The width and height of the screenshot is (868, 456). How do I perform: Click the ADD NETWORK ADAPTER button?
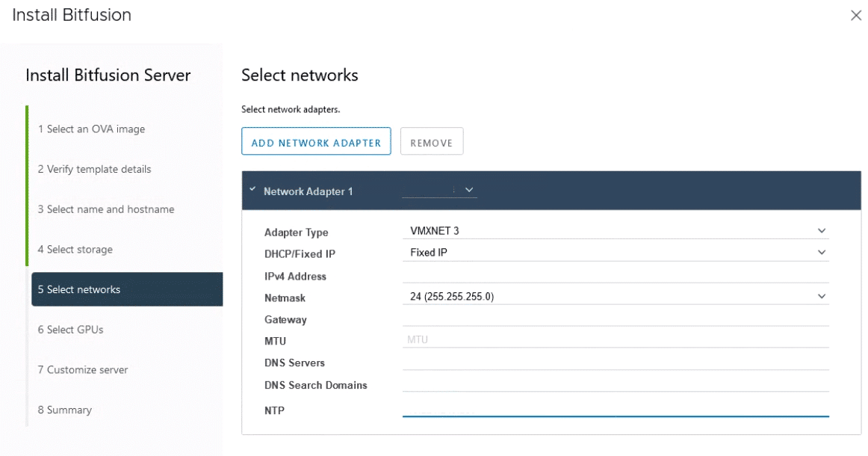pyautogui.click(x=316, y=141)
